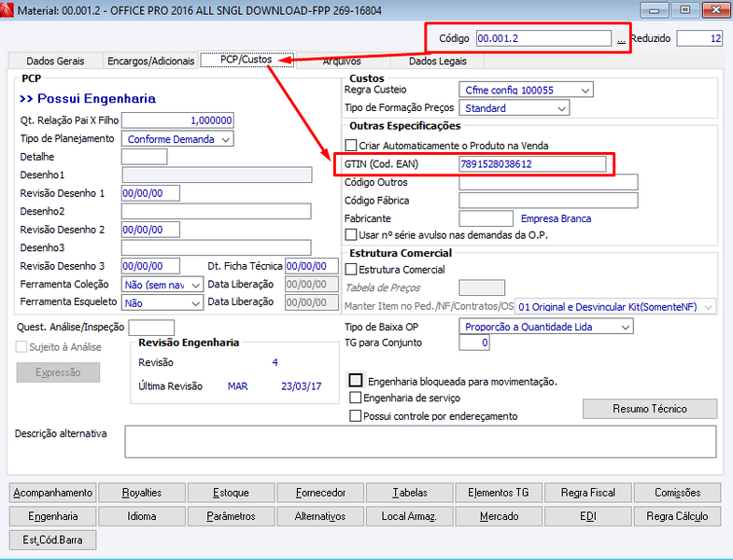Click the Fabricante code field
This screenshot has width=733, height=560.
tap(486, 218)
